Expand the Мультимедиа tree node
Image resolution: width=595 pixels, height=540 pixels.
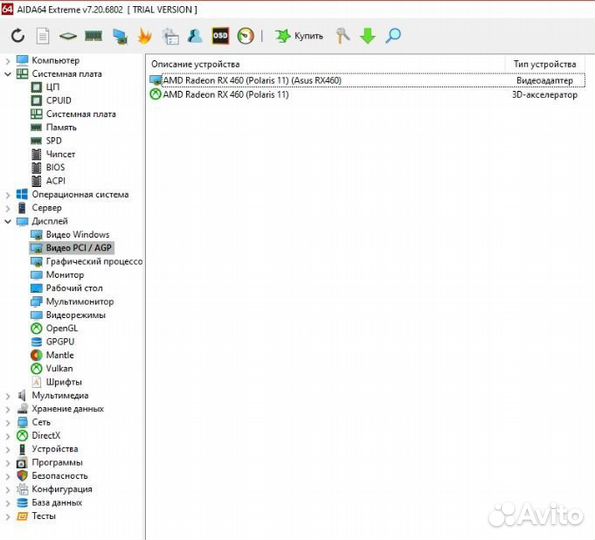tap(8, 396)
